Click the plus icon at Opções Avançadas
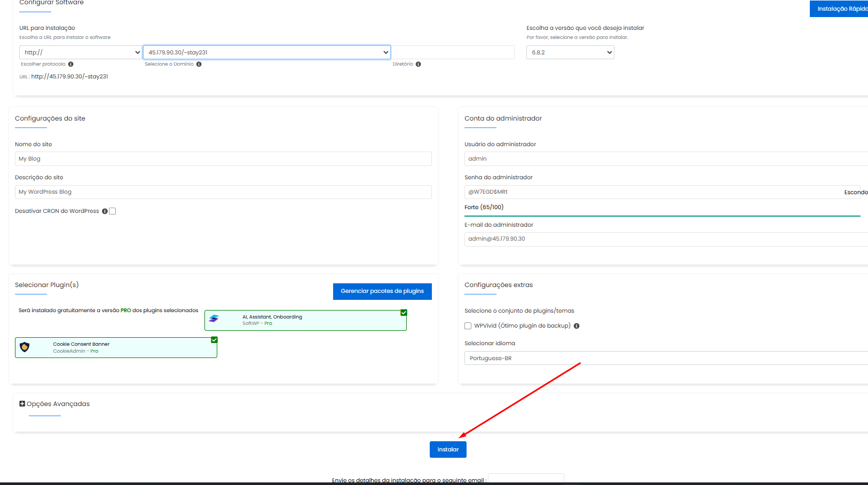The image size is (868, 485). point(22,404)
